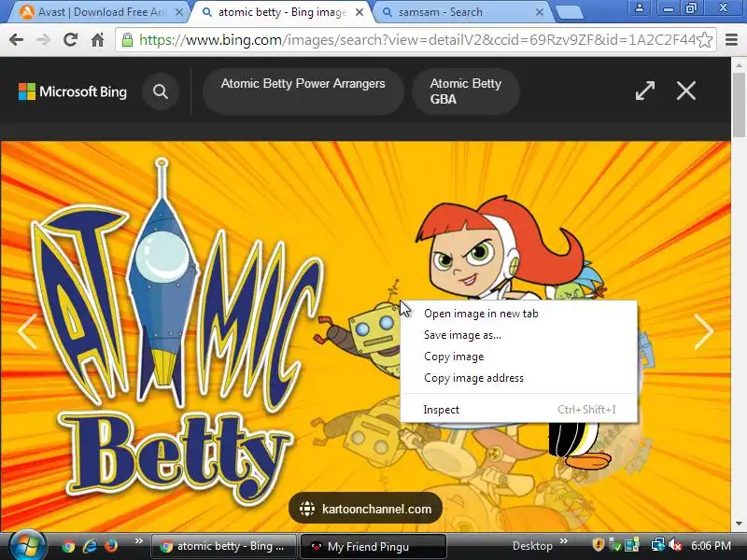Expand the quick launch overflow chevron
Screen dimensions: 747x560
coord(138,541)
